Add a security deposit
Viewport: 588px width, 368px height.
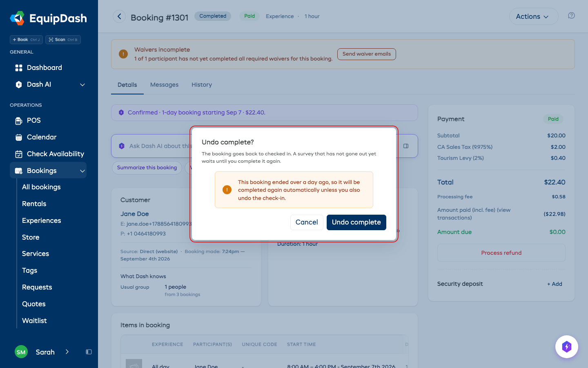[555, 284]
